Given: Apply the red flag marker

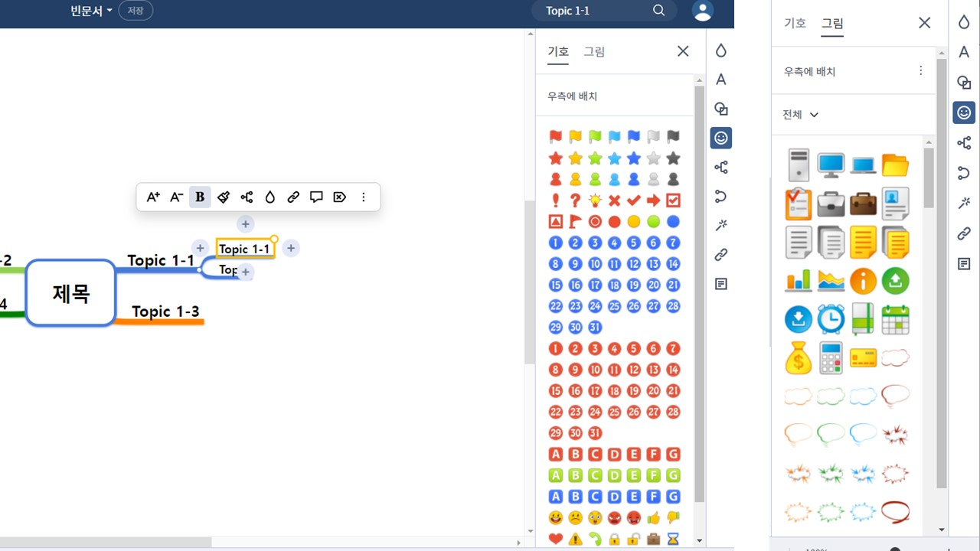Looking at the screenshot, I should coord(556,137).
